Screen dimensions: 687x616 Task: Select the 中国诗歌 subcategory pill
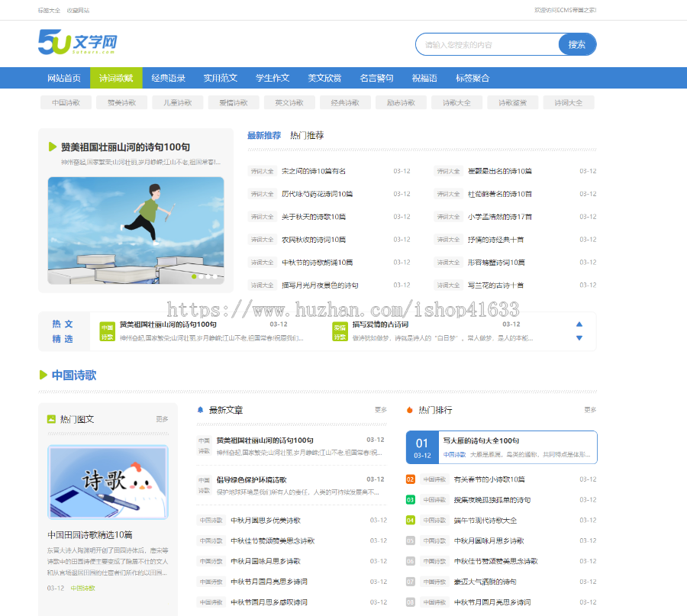click(66, 102)
